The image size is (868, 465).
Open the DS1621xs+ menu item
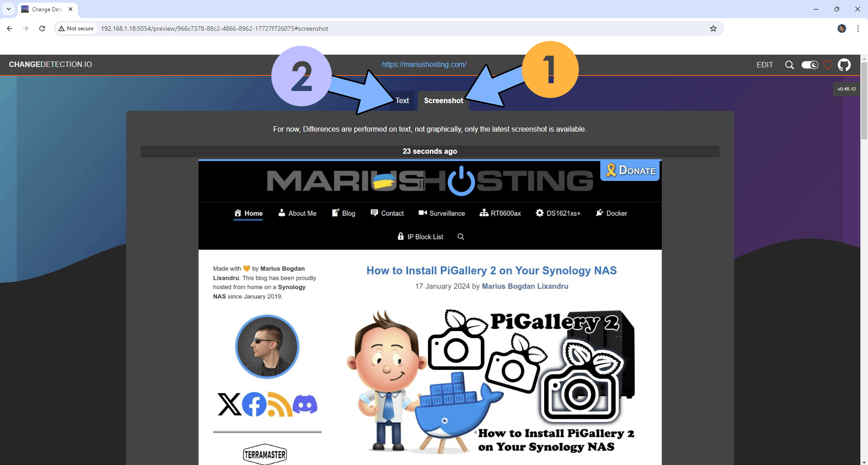[558, 213]
